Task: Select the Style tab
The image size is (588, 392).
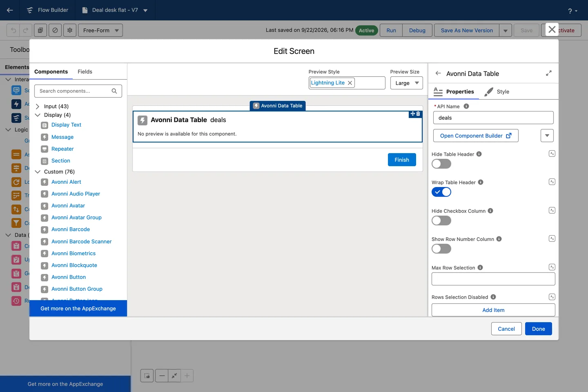Action: tap(497, 91)
